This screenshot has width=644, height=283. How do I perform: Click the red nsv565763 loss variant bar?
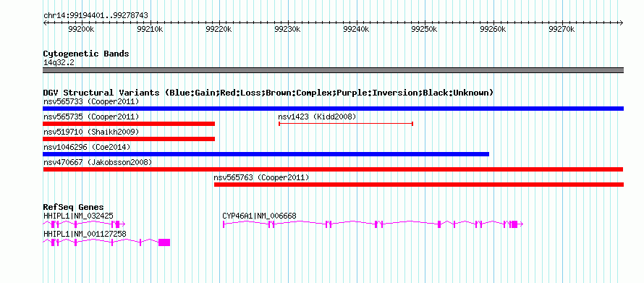click(419, 185)
